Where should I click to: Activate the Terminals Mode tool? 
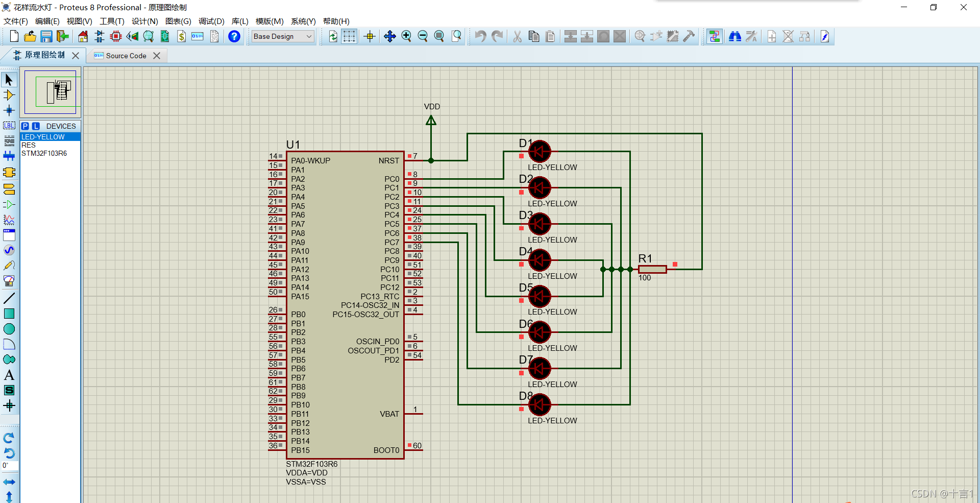pos(9,189)
